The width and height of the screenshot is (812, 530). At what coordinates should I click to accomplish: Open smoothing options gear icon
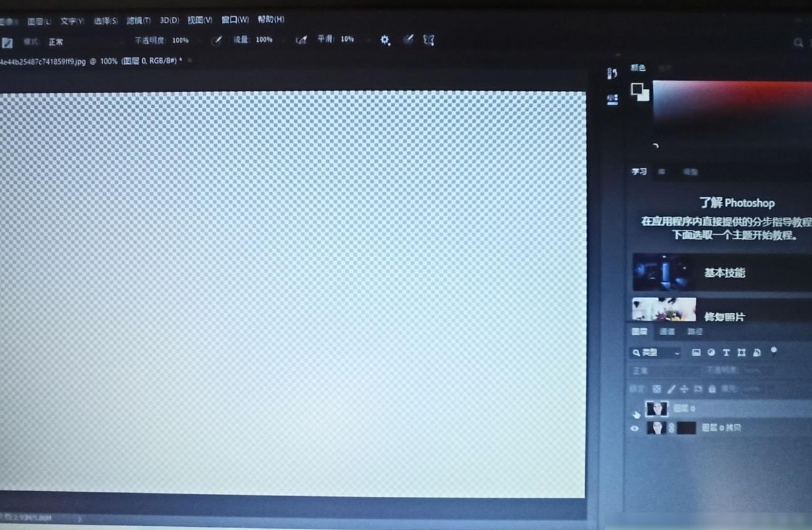coord(385,40)
